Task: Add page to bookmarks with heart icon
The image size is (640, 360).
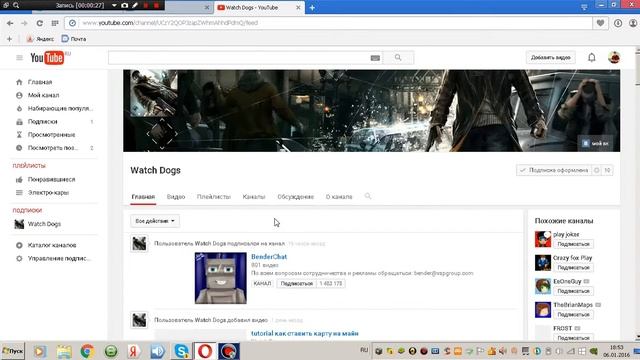Action: click(600, 23)
